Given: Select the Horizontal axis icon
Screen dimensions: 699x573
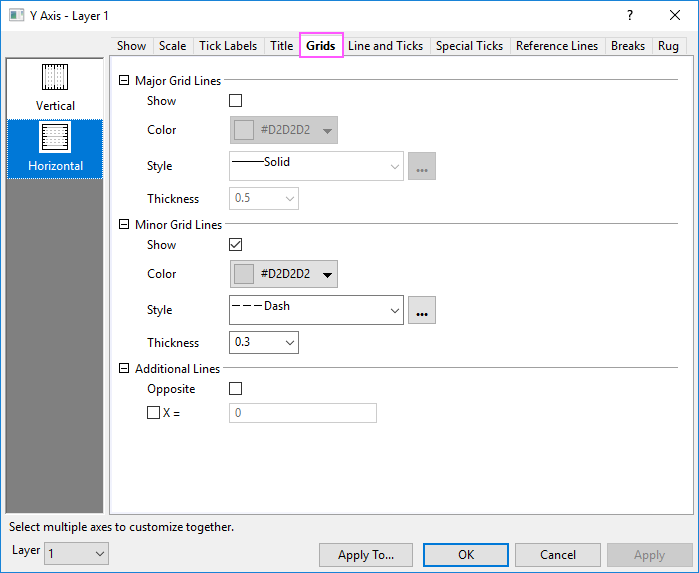Looking at the screenshot, I should coord(55,139).
